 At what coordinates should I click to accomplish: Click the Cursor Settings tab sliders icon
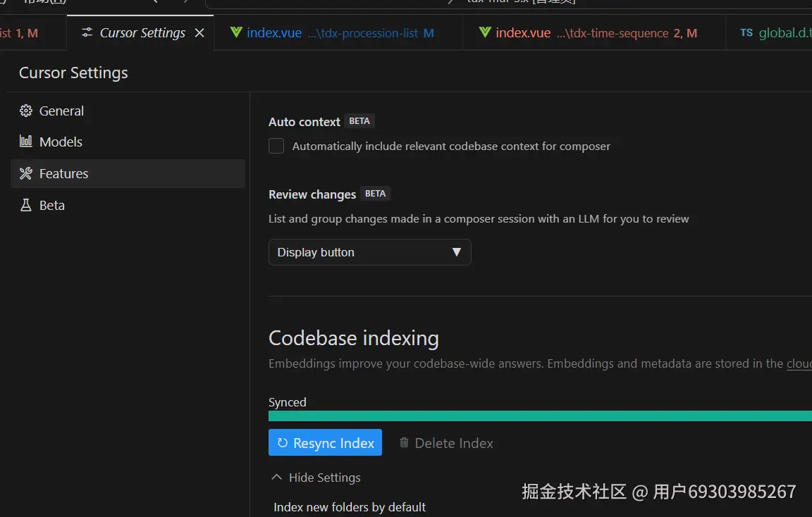pos(87,32)
